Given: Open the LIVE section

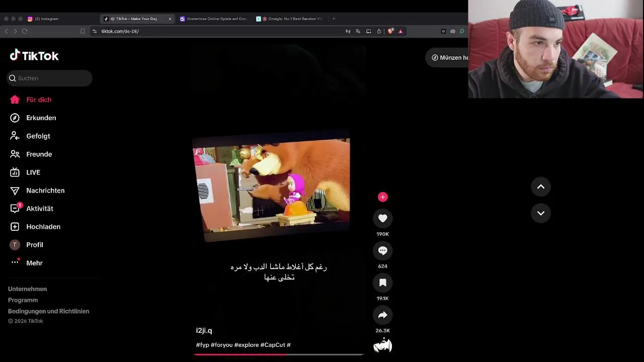Looking at the screenshot, I should [33, 172].
